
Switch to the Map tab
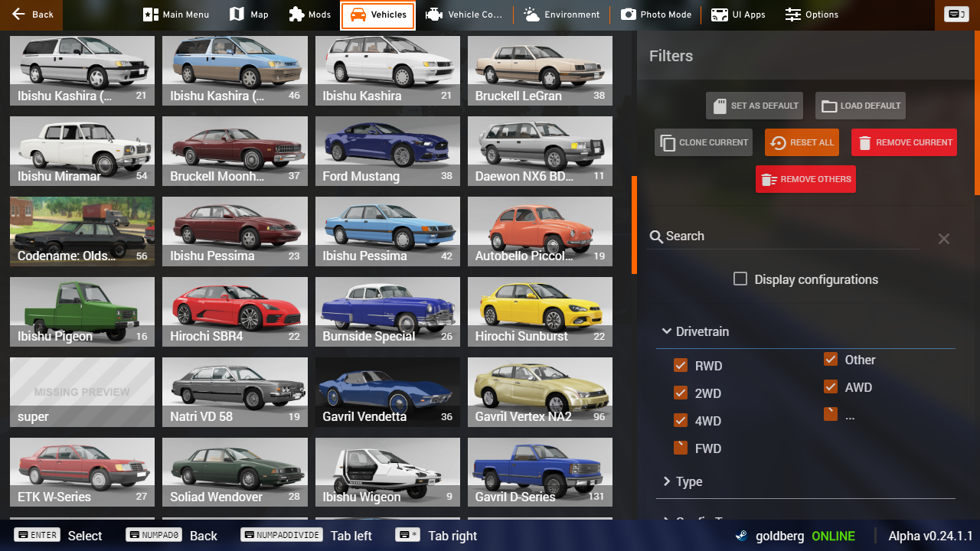249,15
